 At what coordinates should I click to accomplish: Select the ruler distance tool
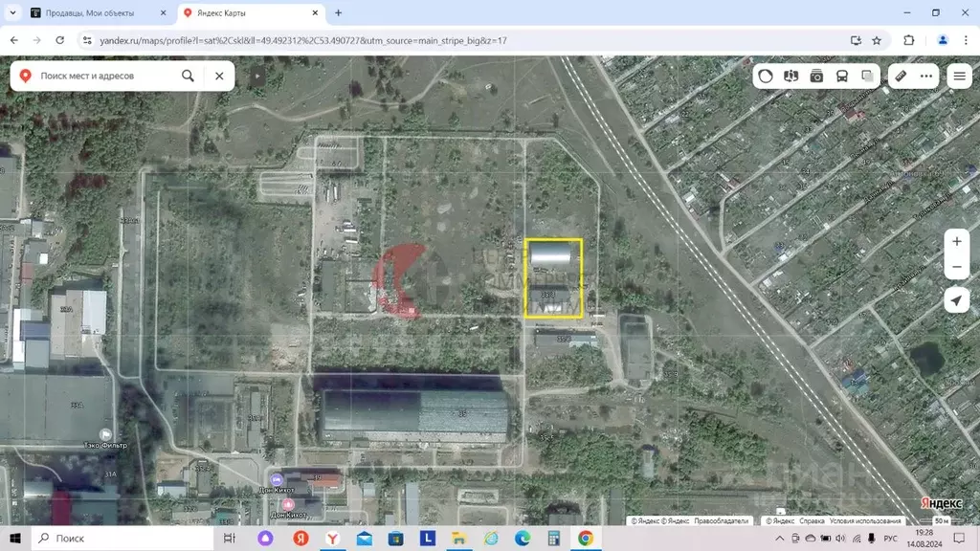(x=901, y=77)
